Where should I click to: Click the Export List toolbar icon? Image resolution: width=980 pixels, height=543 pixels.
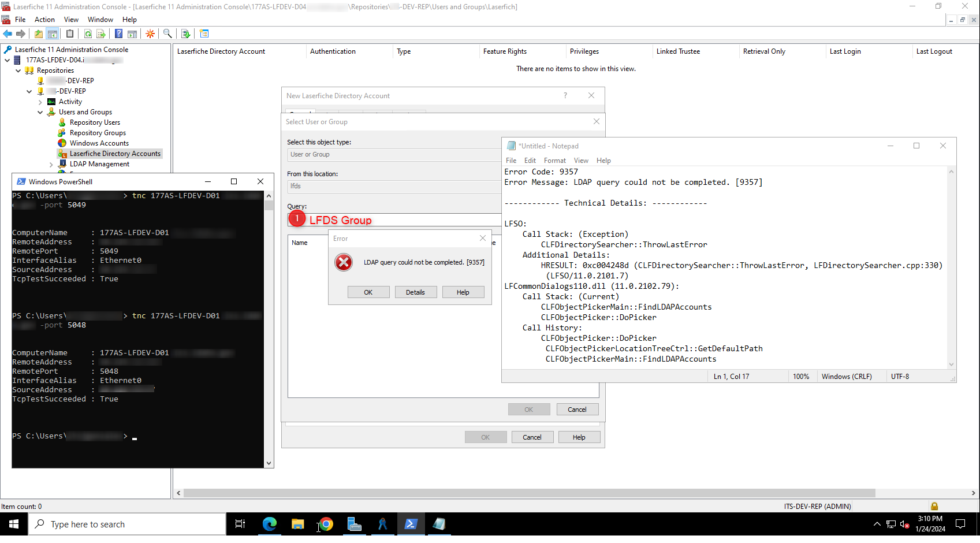pos(101,34)
